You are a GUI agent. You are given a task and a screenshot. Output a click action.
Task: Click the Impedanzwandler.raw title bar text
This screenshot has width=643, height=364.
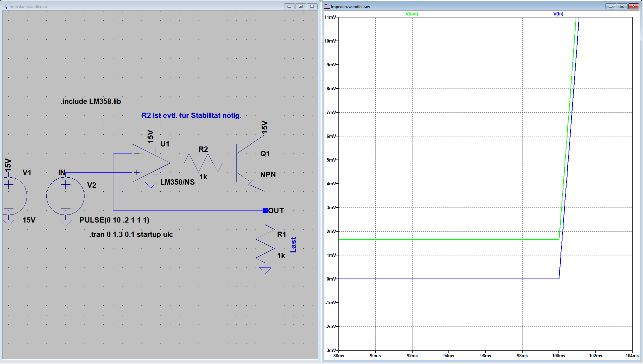click(x=351, y=7)
